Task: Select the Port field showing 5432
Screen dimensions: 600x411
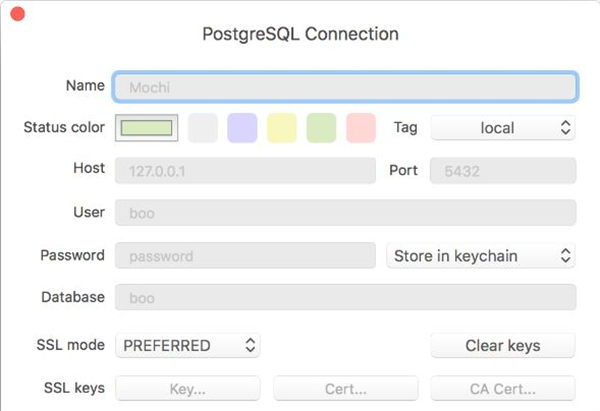Action: click(502, 171)
